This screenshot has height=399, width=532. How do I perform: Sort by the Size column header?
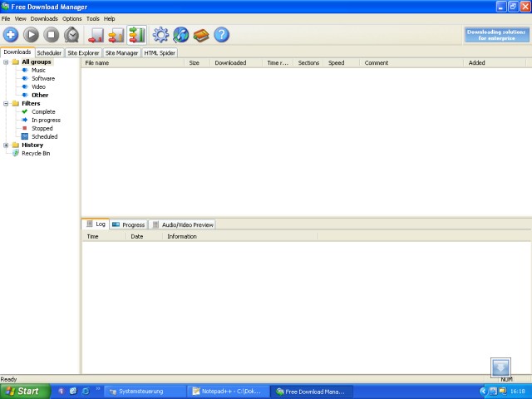[197, 63]
